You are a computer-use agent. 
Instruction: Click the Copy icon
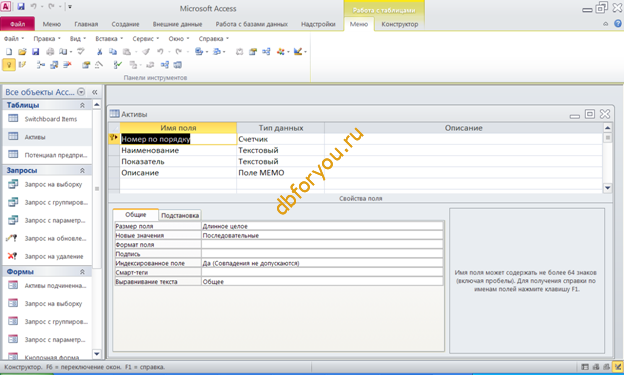tap(113, 52)
